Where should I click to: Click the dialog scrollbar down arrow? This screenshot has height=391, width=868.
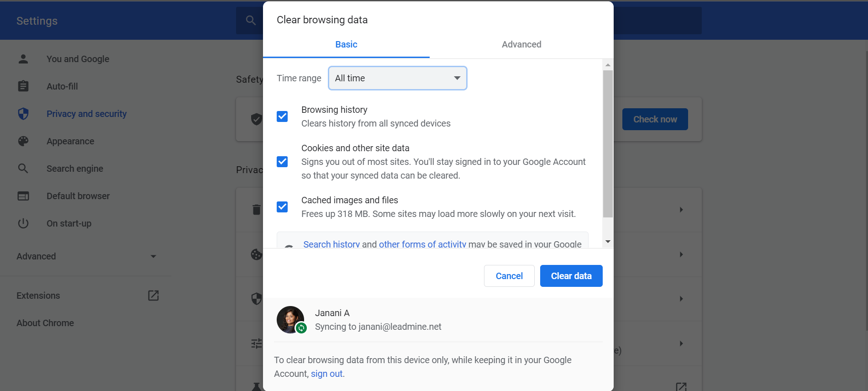click(608, 242)
